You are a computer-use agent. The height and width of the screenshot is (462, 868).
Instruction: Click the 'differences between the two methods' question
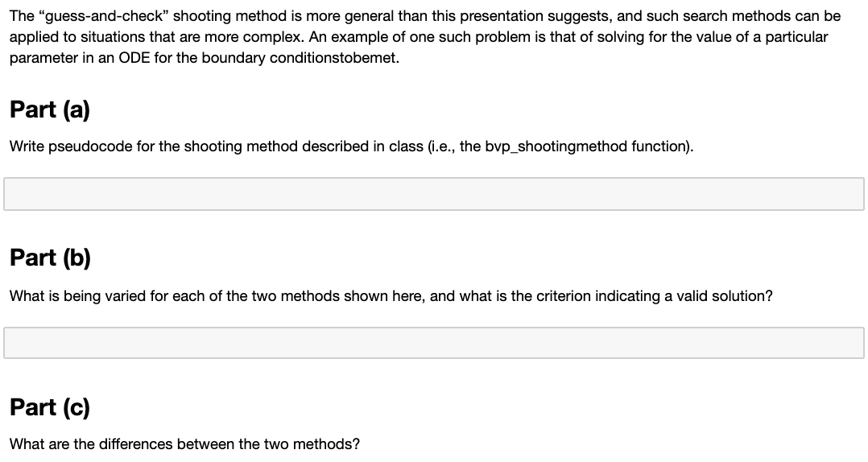[184, 444]
